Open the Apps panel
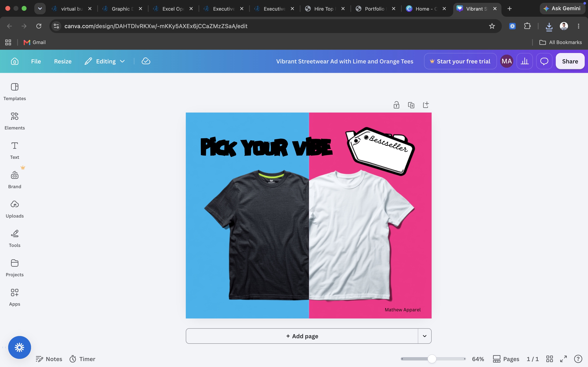The width and height of the screenshot is (588, 367). coord(14,297)
